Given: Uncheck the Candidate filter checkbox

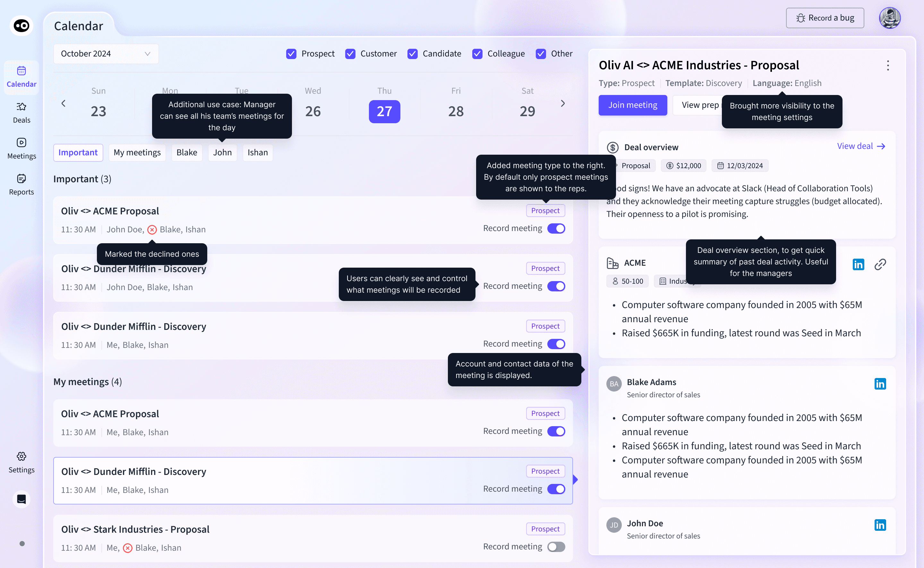Looking at the screenshot, I should [x=412, y=54].
